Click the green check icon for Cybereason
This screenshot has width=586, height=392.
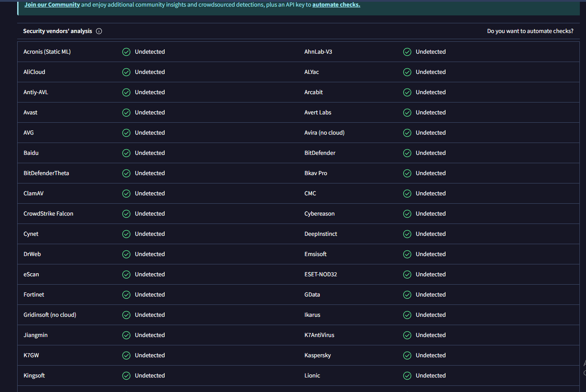point(407,214)
